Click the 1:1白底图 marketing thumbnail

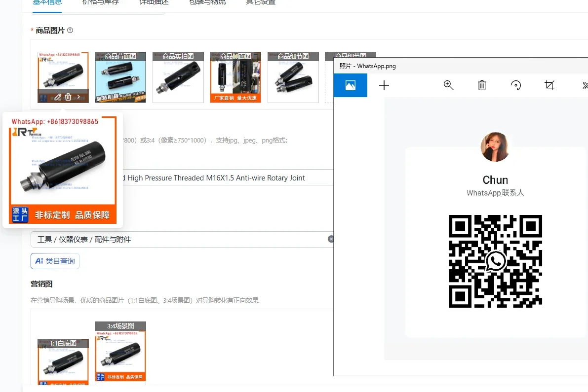(x=63, y=361)
